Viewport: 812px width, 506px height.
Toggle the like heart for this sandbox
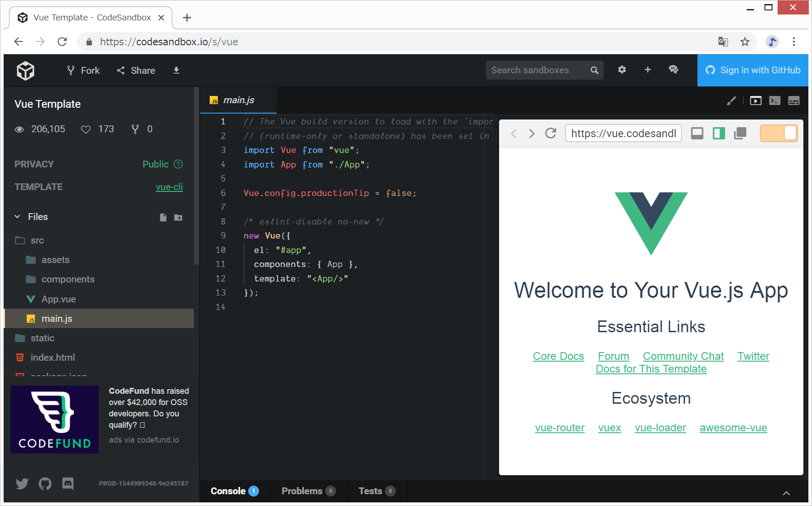tap(86, 129)
